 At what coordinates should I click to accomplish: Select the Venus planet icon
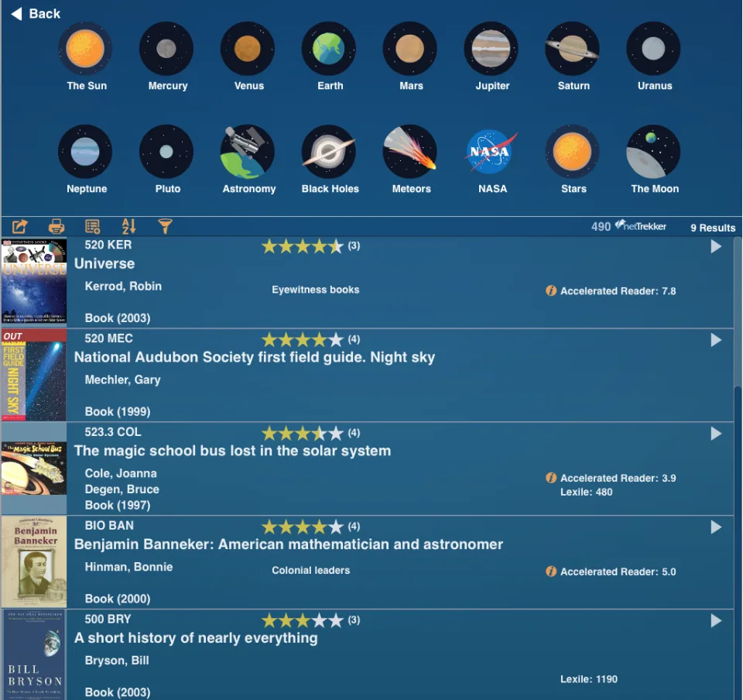248,48
